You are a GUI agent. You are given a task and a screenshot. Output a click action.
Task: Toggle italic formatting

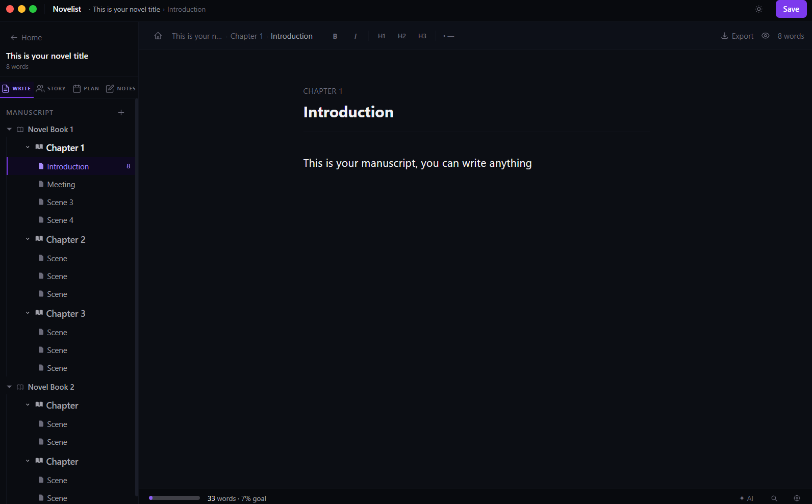click(x=356, y=36)
